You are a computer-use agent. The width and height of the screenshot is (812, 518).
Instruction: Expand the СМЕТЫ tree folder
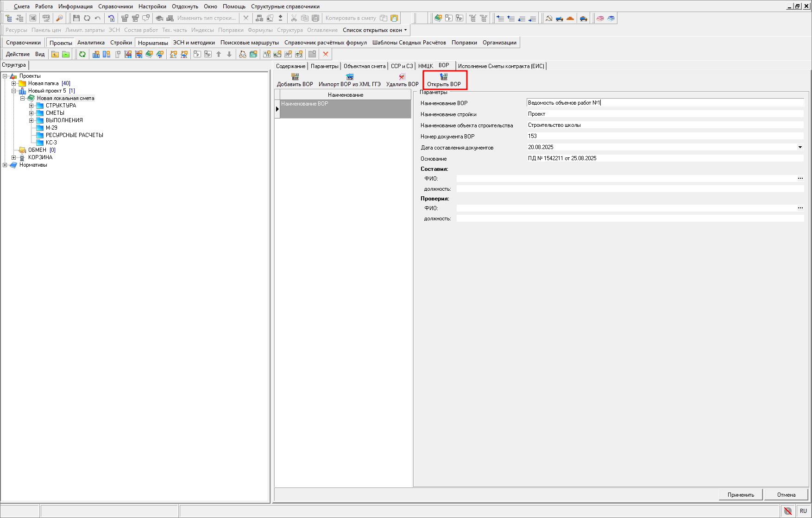point(31,113)
